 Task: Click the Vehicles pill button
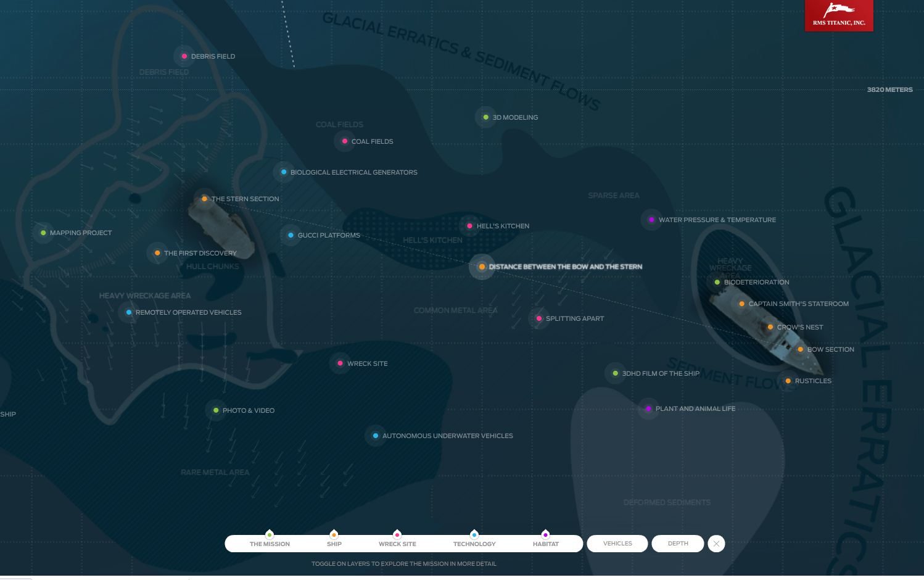617,544
